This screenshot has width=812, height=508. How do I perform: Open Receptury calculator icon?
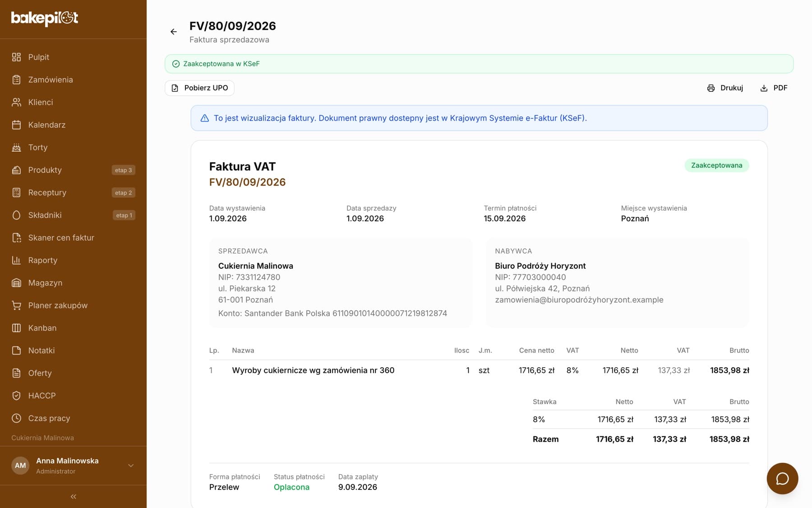point(16,192)
